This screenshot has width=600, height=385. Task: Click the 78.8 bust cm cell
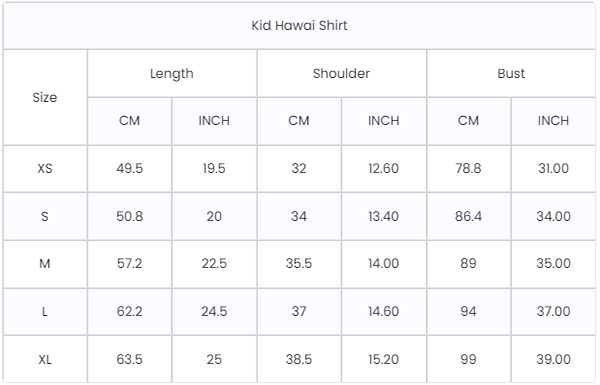[468, 168]
